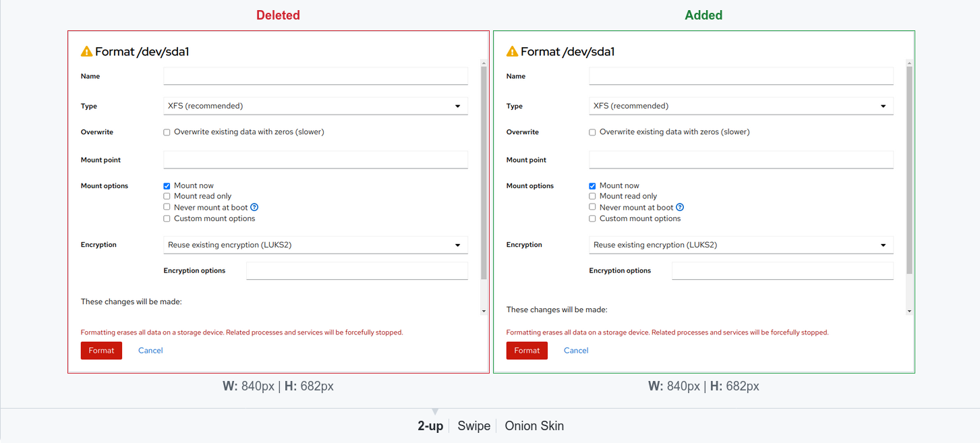Enable Mount read only in Deleted image
The height and width of the screenshot is (443, 980).
click(167, 196)
